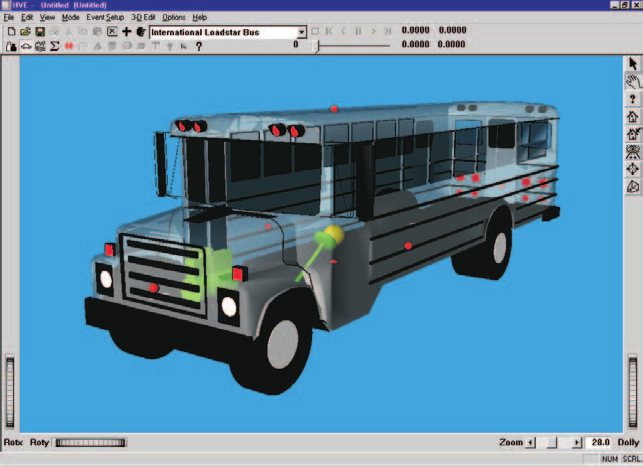643x467 pixels.
Task: Open the View menu
Action: click(x=47, y=17)
